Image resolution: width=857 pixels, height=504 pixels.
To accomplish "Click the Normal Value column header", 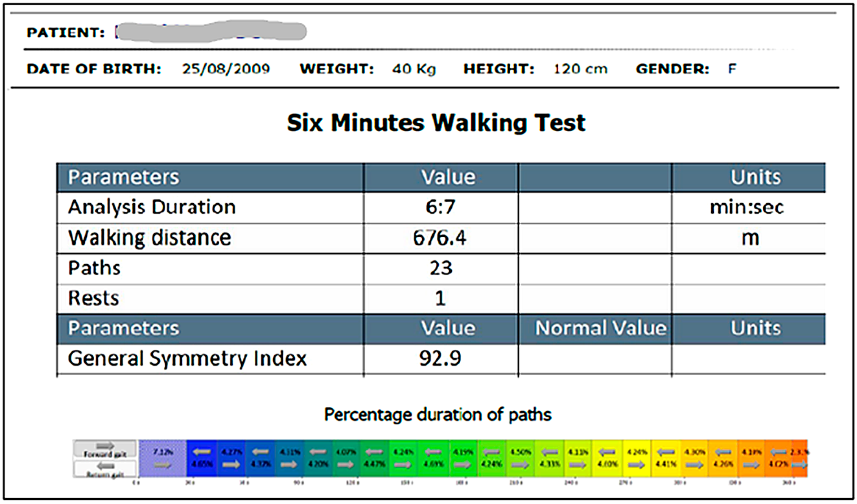I will 600,328.
